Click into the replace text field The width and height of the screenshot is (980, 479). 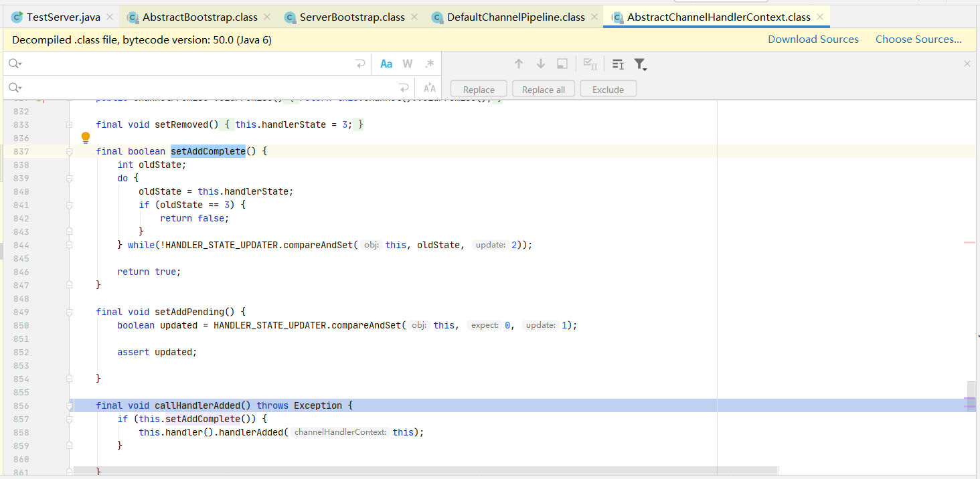209,88
